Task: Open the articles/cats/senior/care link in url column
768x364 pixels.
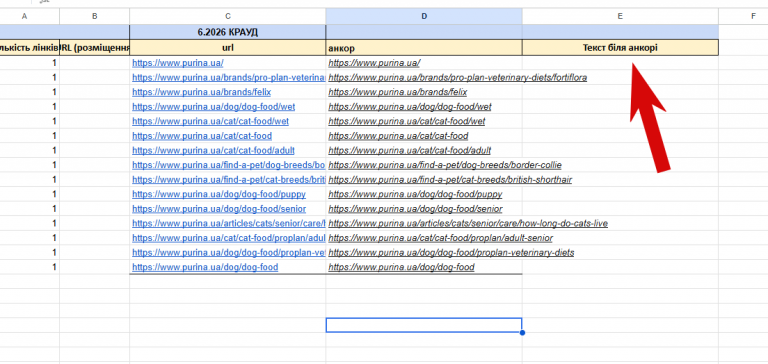Action: click(228, 223)
